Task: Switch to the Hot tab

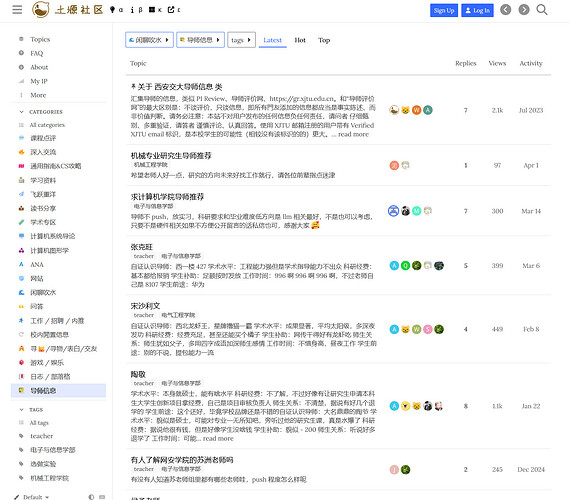Action: [x=300, y=40]
